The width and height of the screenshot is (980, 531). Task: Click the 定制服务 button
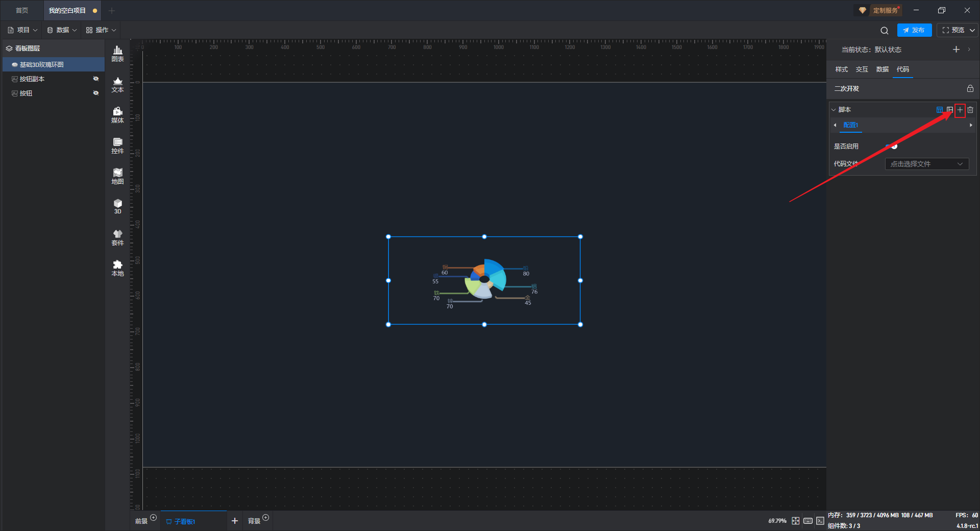[880, 10]
